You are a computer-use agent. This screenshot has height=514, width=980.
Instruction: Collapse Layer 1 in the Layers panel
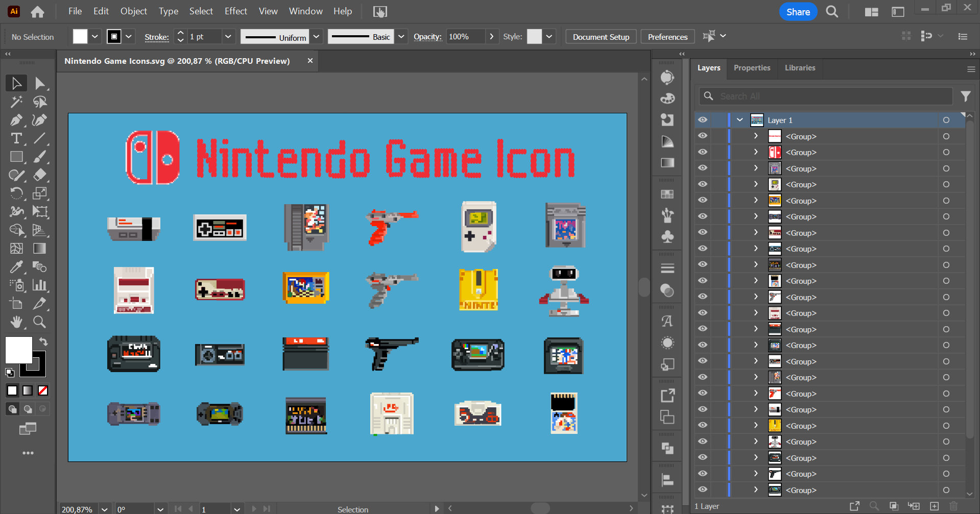click(x=739, y=120)
